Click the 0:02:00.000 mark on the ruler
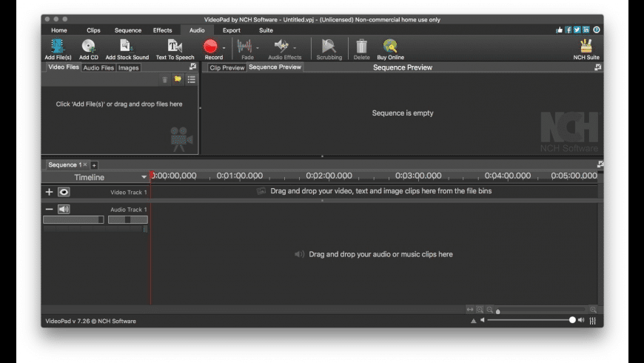Viewport: 644px width, 363px height. pyautogui.click(x=329, y=176)
